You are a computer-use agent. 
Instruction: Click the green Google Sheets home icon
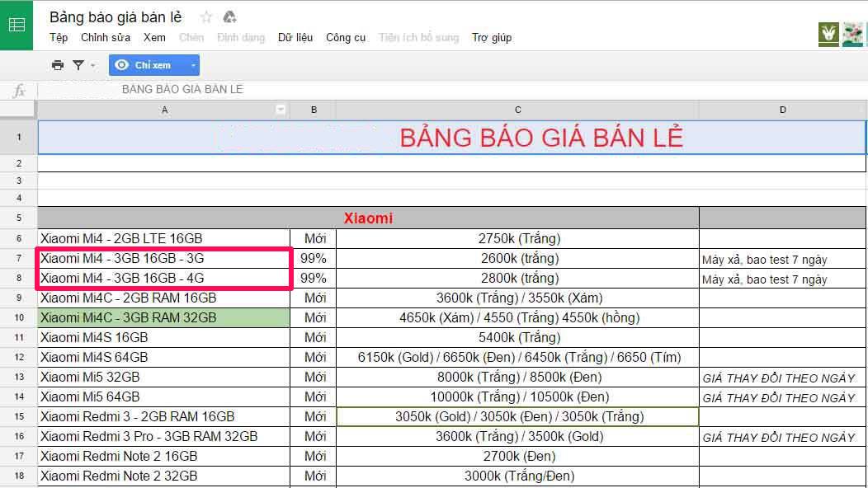(17, 25)
